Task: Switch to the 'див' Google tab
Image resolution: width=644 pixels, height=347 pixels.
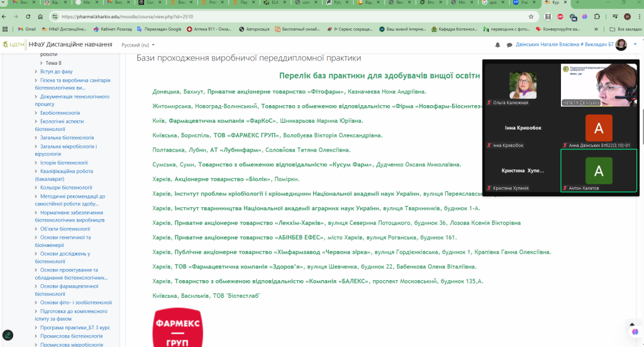Action: [x=489, y=3]
